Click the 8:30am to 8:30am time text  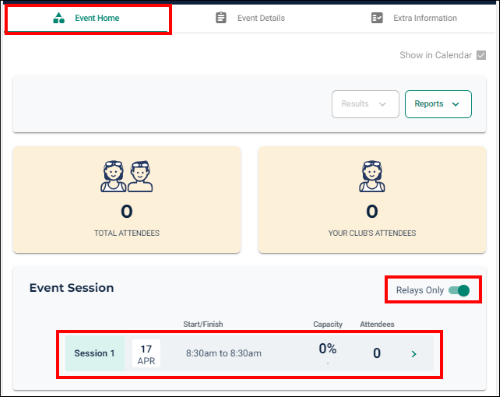(x=224, y=353)
